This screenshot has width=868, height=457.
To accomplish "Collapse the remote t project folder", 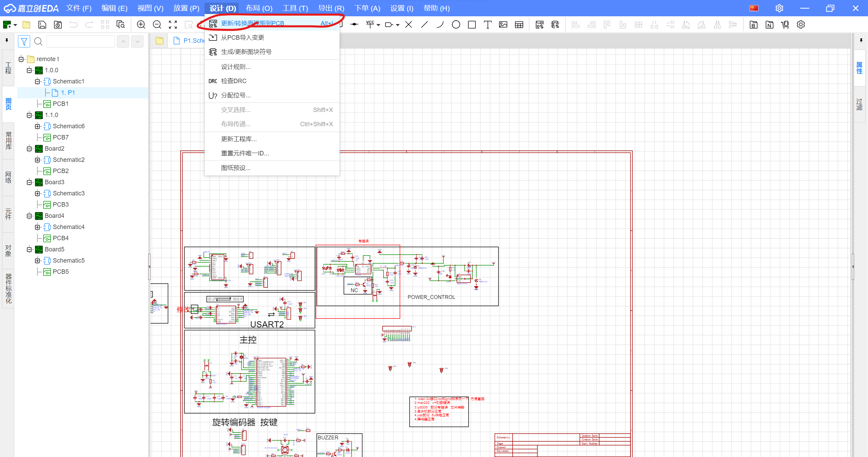I will point(21,59).
